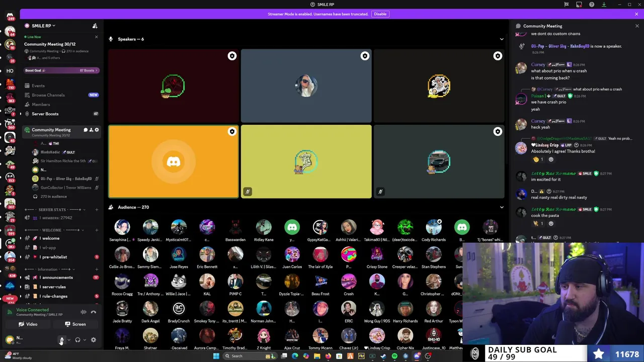Viewport: 644px width, 362px height.
Task: Dismiss the Live Now stage banner
Action: click(96, 37)
